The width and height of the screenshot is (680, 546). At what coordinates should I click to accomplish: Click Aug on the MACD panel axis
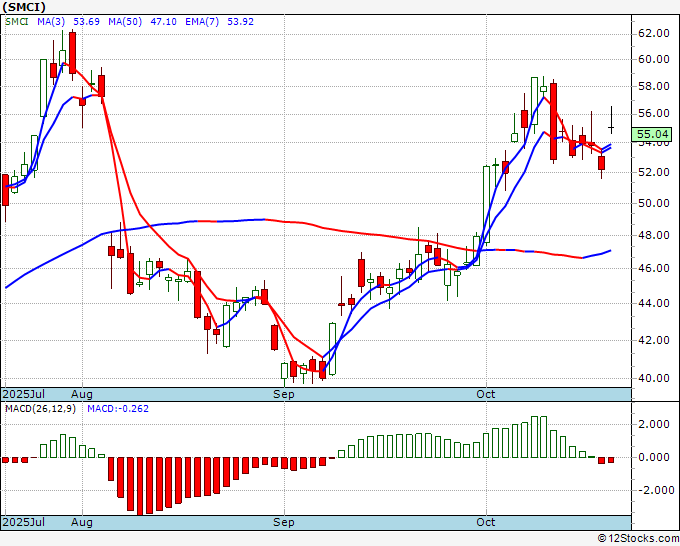pyautogui.click(x=82, y=522)
